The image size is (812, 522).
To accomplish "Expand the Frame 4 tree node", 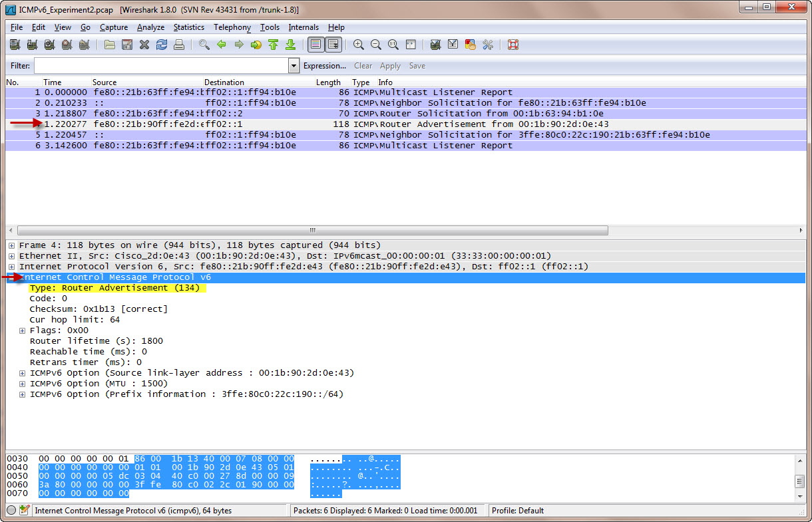I will (12, 245).
